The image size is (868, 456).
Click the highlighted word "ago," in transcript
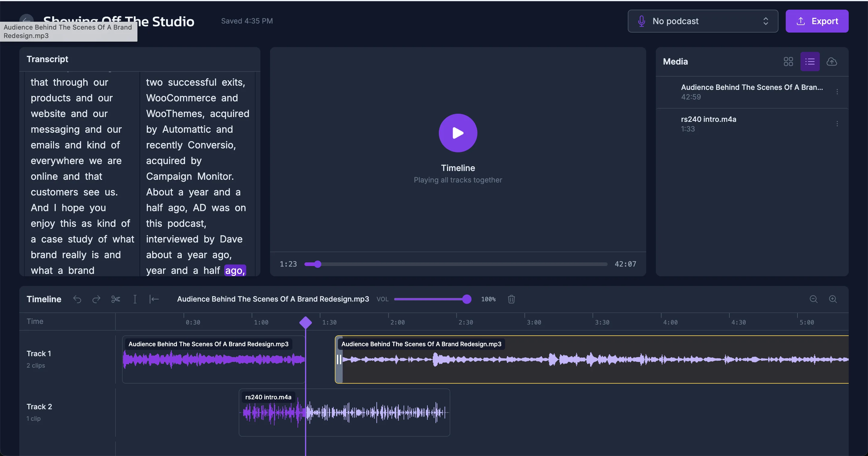(235, 270)
